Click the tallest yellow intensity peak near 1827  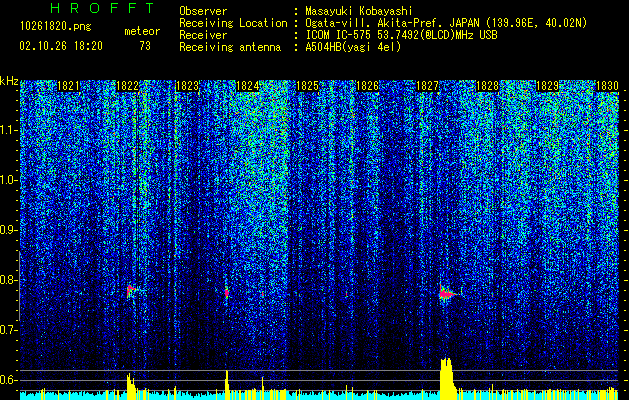click(446, 376)
